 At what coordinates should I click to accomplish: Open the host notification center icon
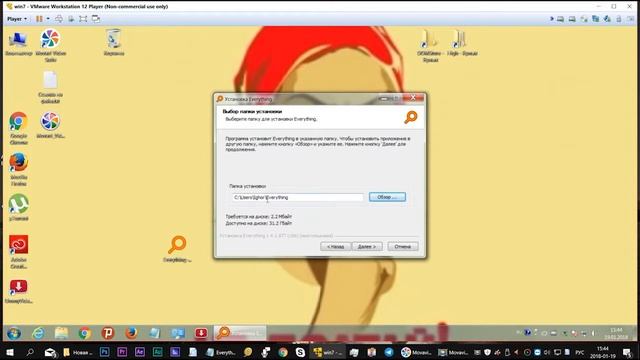pyautogui.click(x=627, y=352)
